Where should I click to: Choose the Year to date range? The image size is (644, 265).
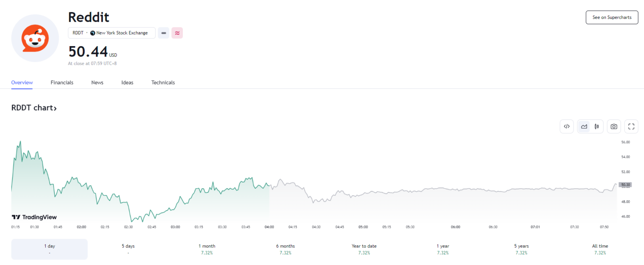364,249
